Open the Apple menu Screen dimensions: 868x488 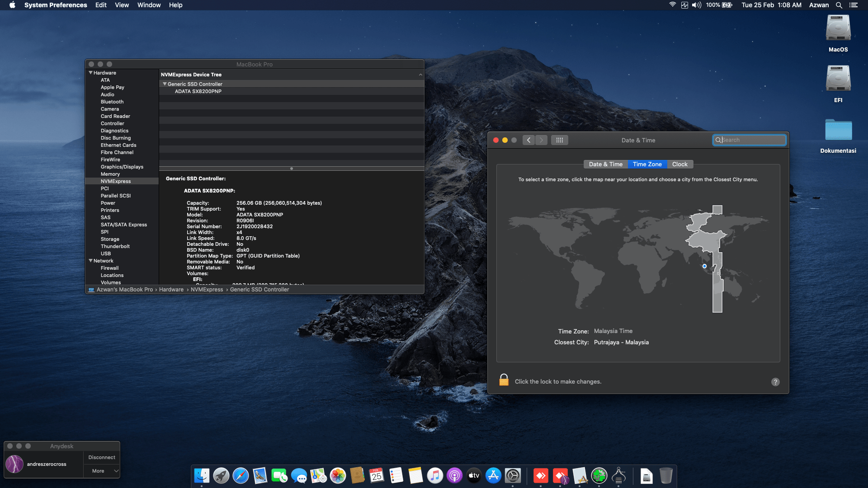[x=12, y=5]
